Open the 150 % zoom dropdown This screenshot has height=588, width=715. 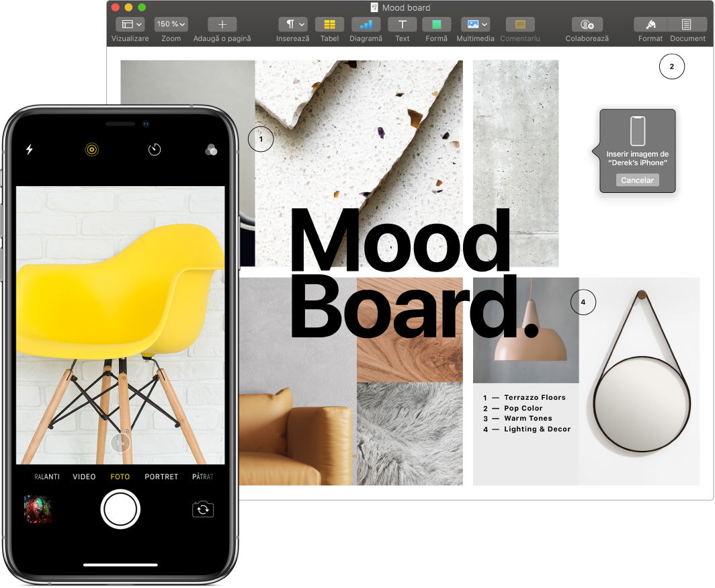171,24
